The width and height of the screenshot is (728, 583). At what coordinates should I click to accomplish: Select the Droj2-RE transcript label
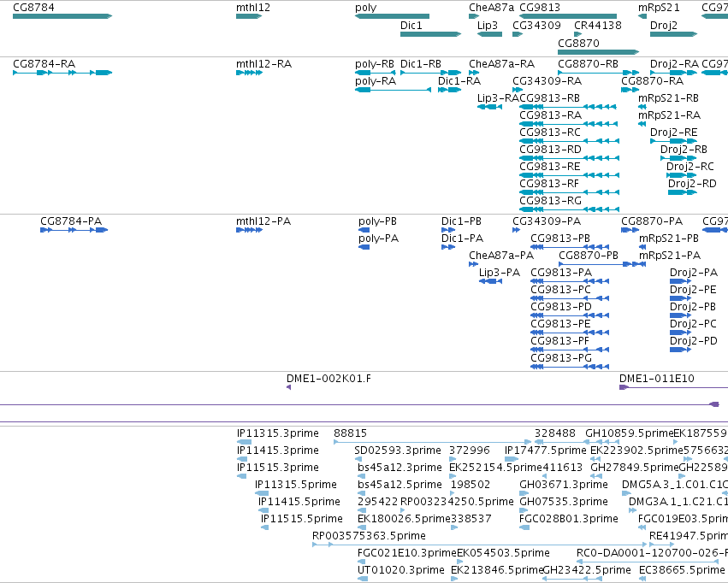tap(674, 132)
